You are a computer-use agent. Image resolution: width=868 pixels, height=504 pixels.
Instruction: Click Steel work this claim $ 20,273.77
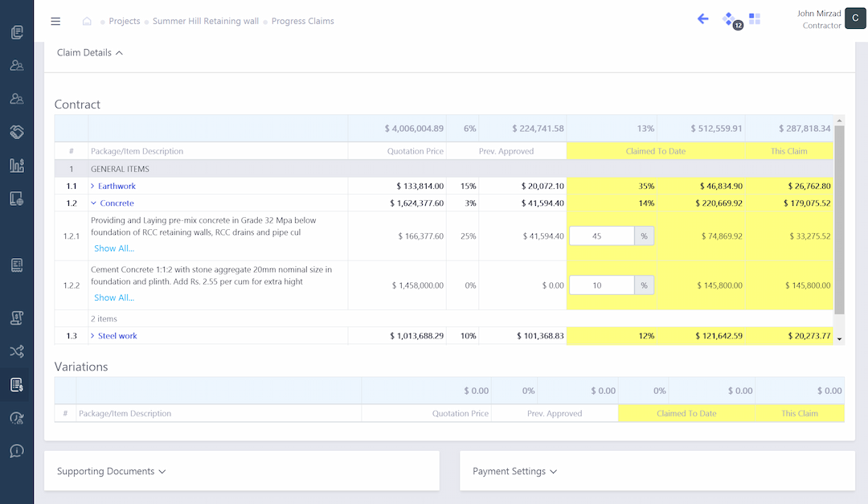(809, 336)
